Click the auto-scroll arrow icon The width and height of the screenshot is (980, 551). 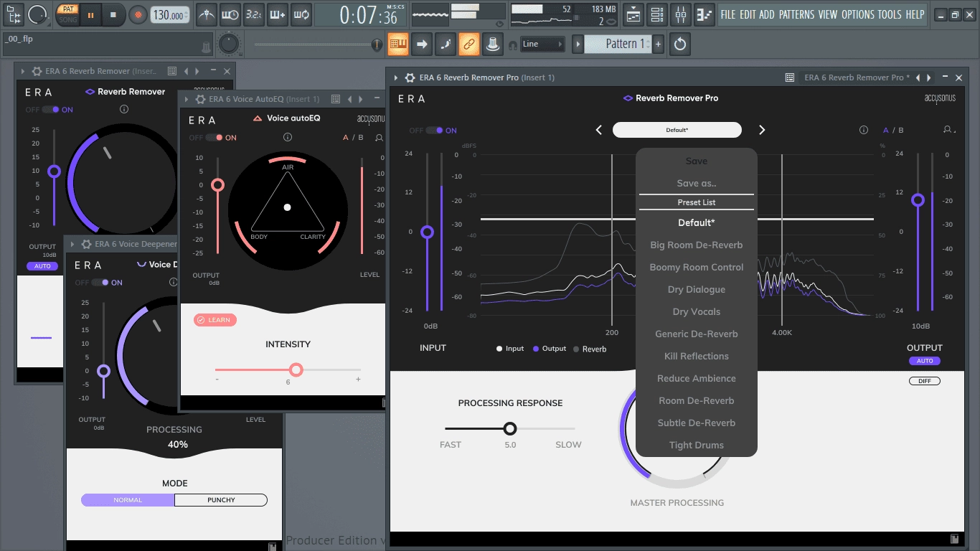[x=422, y=44]
